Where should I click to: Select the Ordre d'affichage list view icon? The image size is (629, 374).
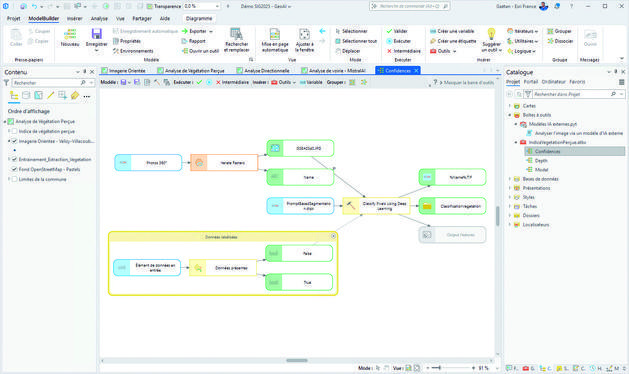(x=14, y=96)
